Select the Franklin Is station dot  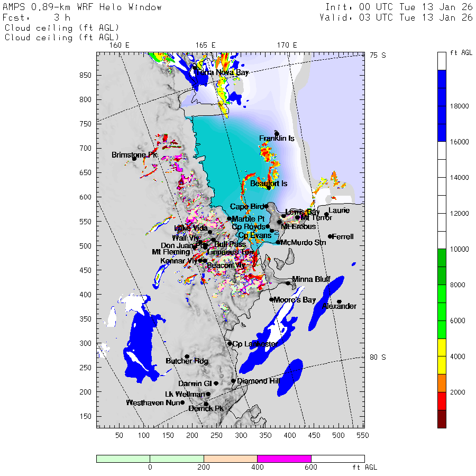click(277, 134)
